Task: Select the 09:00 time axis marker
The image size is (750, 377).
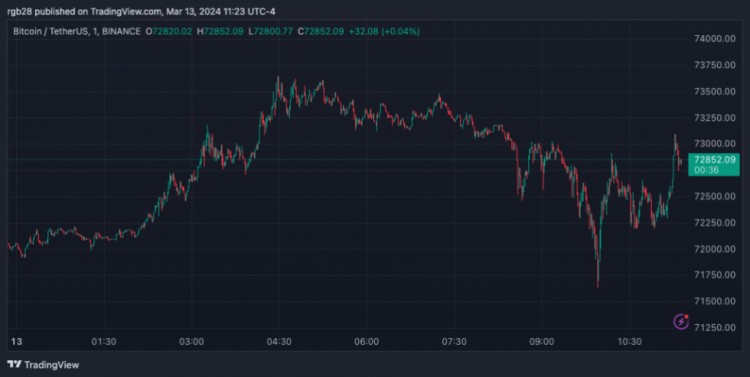Action: (541, 342)
